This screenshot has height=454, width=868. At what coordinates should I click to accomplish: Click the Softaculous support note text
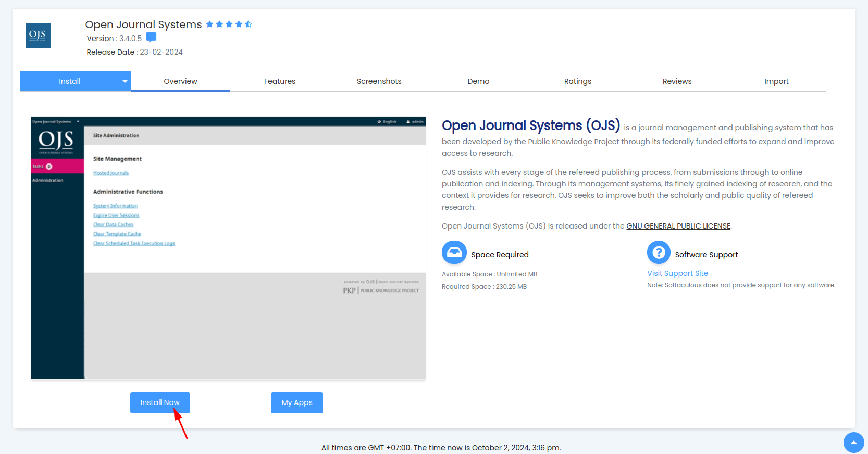(741, 285)
